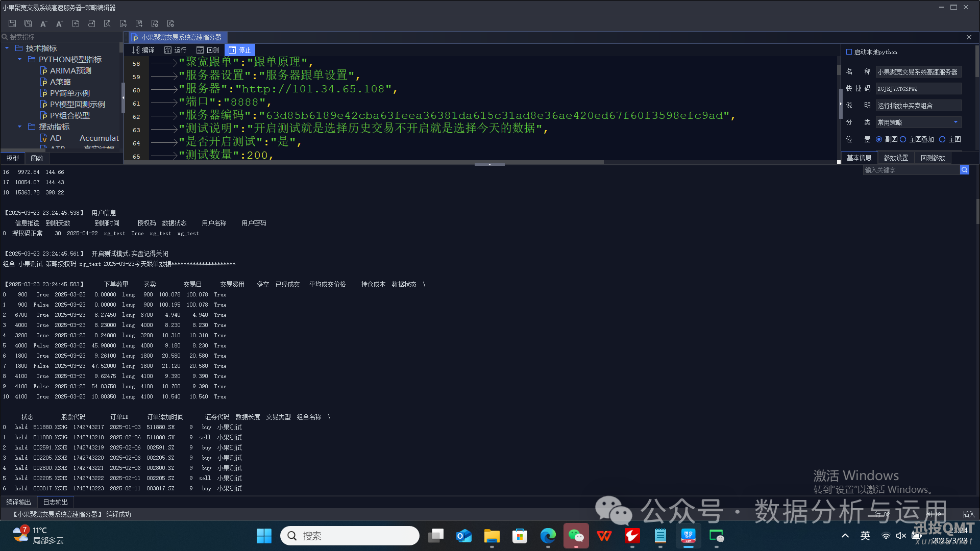Switch to the 基本信息 tab
This screenshot has height=551, width=980.
point(859,158)
